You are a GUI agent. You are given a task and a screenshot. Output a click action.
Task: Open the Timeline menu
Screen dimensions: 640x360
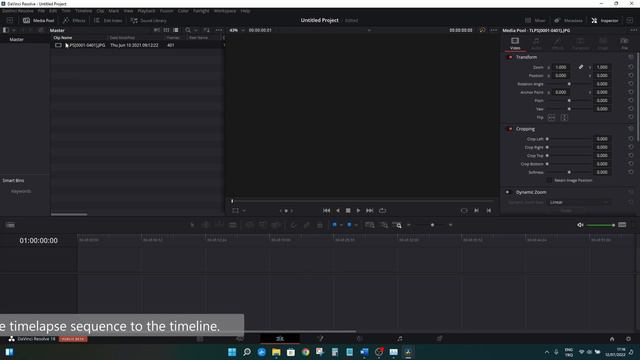(83, 11)
